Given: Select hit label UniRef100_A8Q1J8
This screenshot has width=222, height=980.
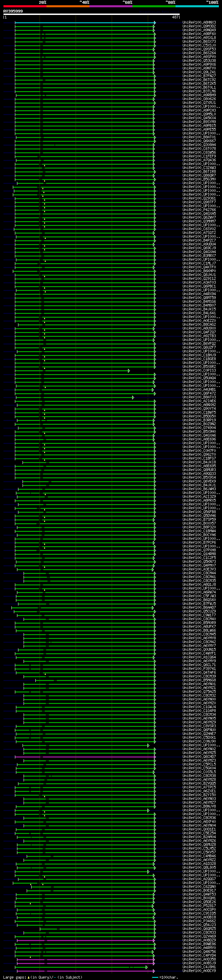Looking at the screenshot, I should pos(199,585).
